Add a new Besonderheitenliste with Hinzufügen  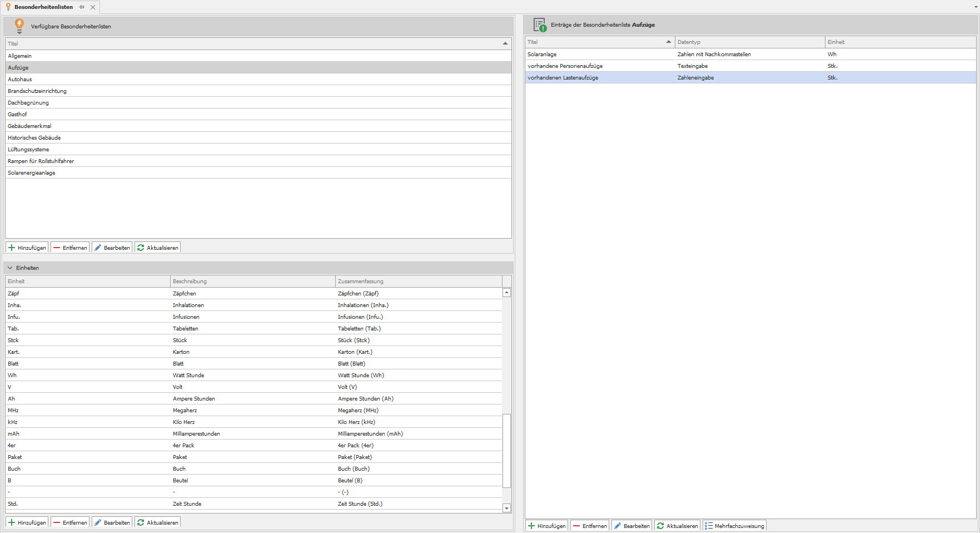point(27,248)
